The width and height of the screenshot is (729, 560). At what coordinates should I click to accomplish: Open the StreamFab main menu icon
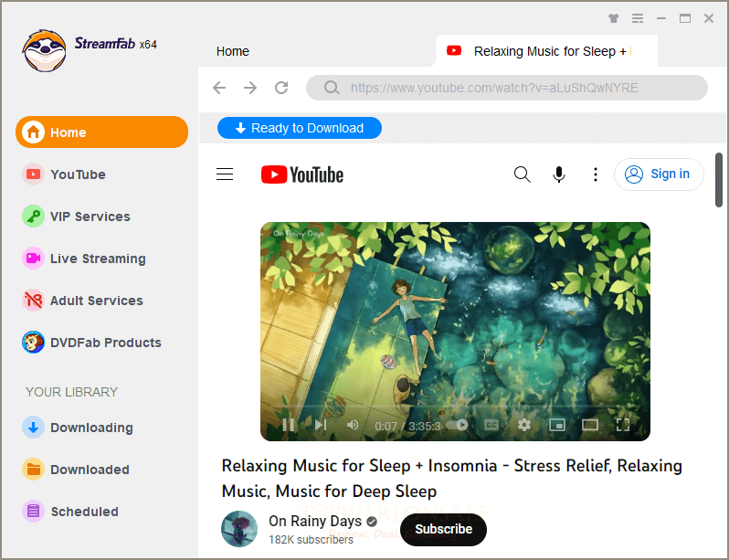(638, 18)
